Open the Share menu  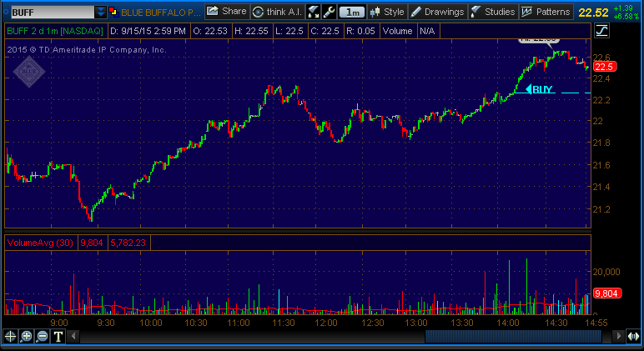pos(227,12)
